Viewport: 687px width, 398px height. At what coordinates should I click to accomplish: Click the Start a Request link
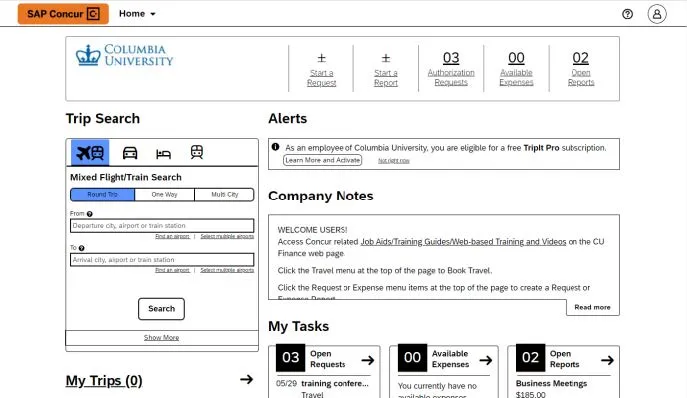pos(322,78)
